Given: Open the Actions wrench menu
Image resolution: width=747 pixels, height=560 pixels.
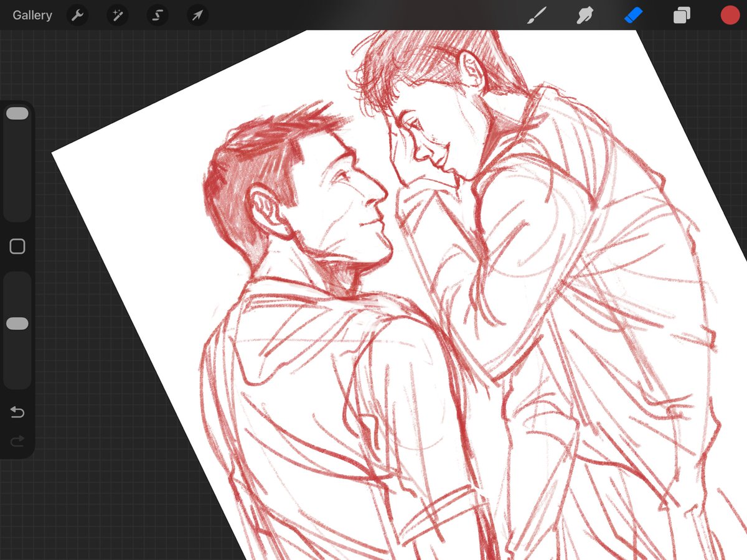Looking at the screenshot, I should (x=77, y=16).
